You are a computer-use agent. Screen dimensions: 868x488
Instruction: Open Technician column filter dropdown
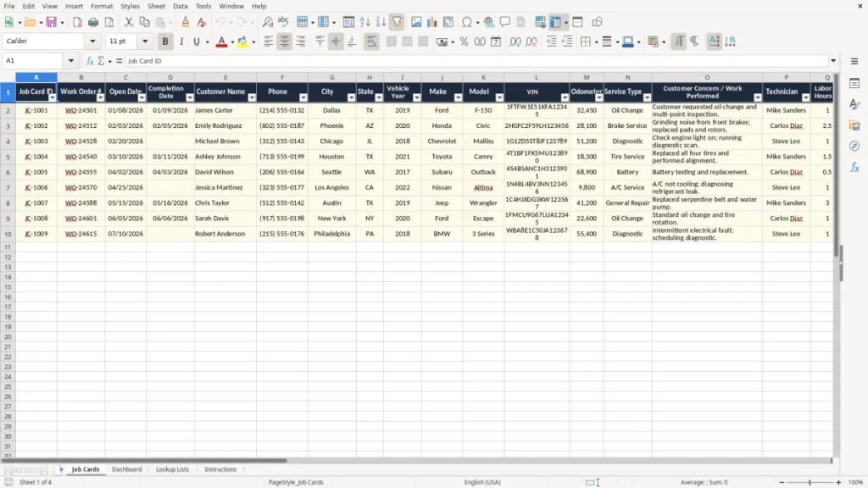[806, 98]
